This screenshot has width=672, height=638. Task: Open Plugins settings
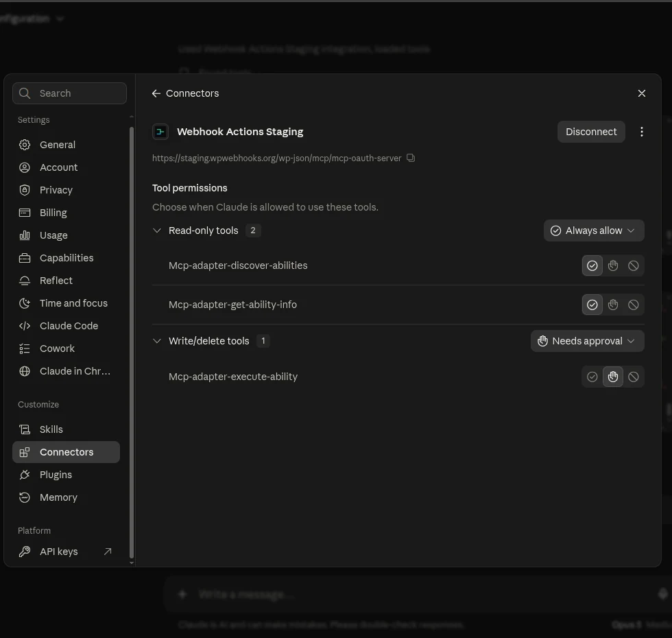66,475
